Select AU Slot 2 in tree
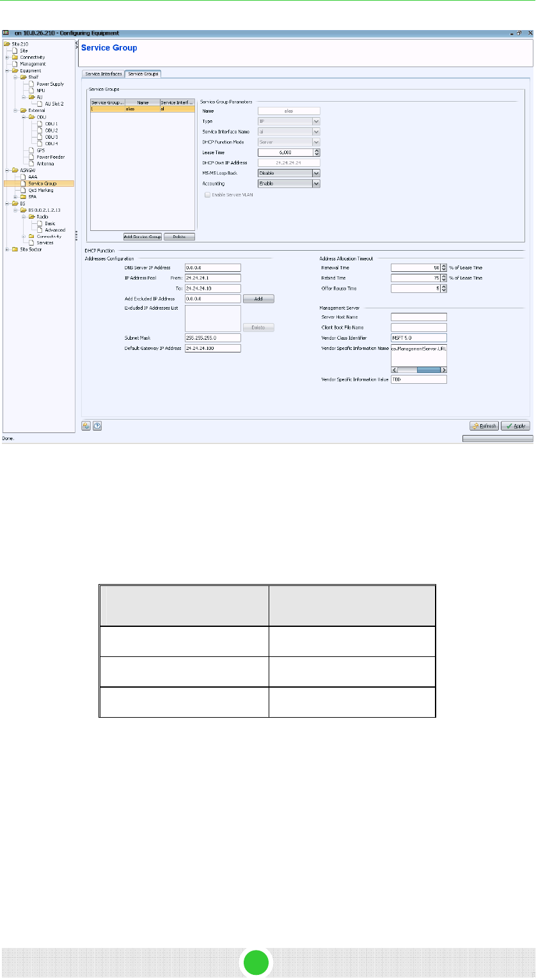Image resolution: width=536 pixels, height=980 pixels. (52, 103)
